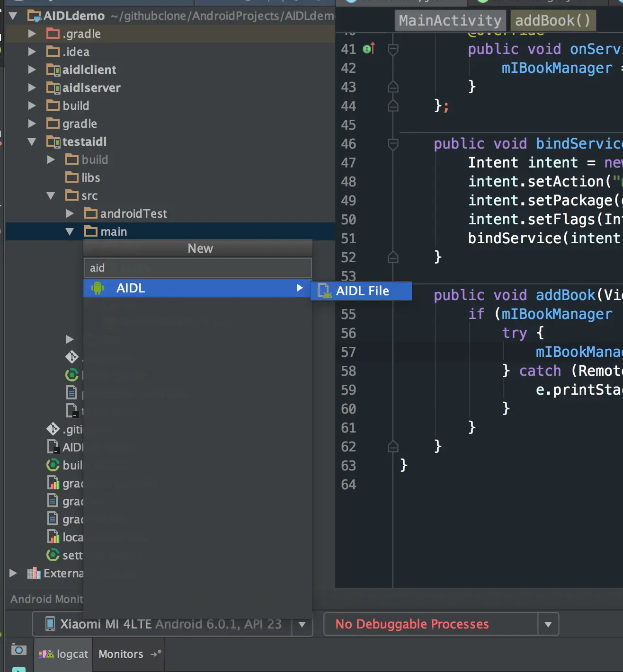Click line number 57 in the gutter

(348, 352)
